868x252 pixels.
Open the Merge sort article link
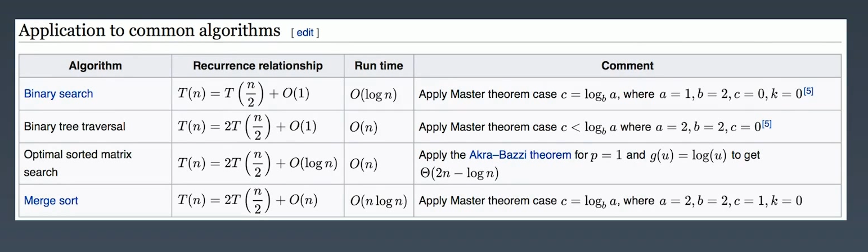click(51, 201)
